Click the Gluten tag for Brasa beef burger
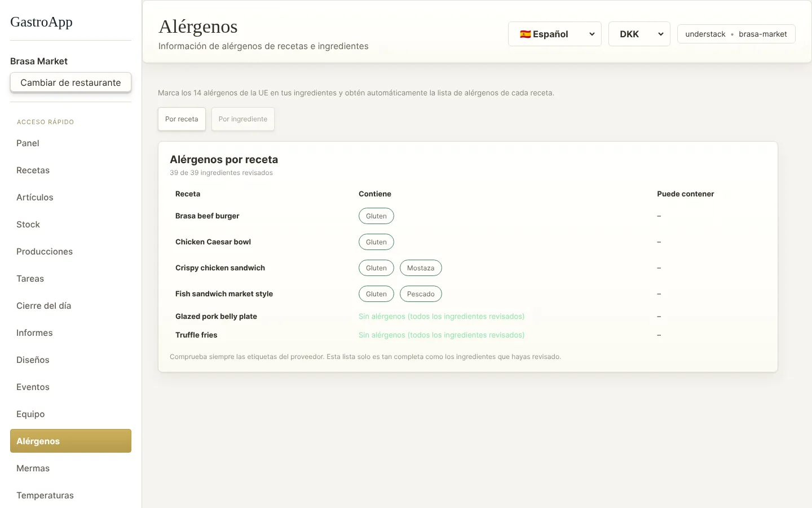The image size is (812, 508). [376, 216]
